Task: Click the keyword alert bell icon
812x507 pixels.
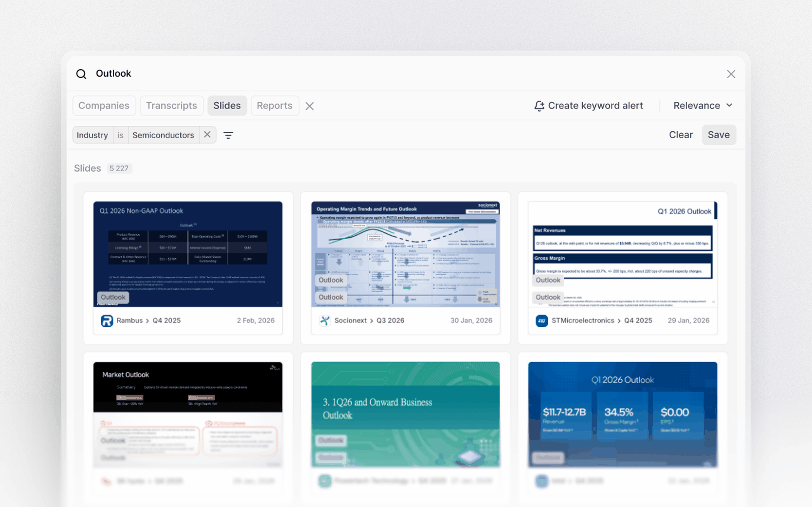Action: pos(539,106)
